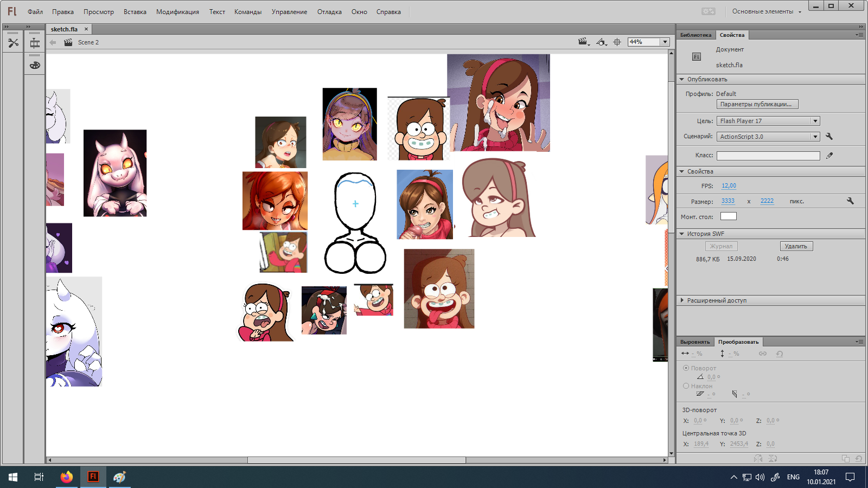Image resolution: width=868 pixels, height=488 pixels.
Task: Click the FPS value 12,00
Action: tap(729, 185)
